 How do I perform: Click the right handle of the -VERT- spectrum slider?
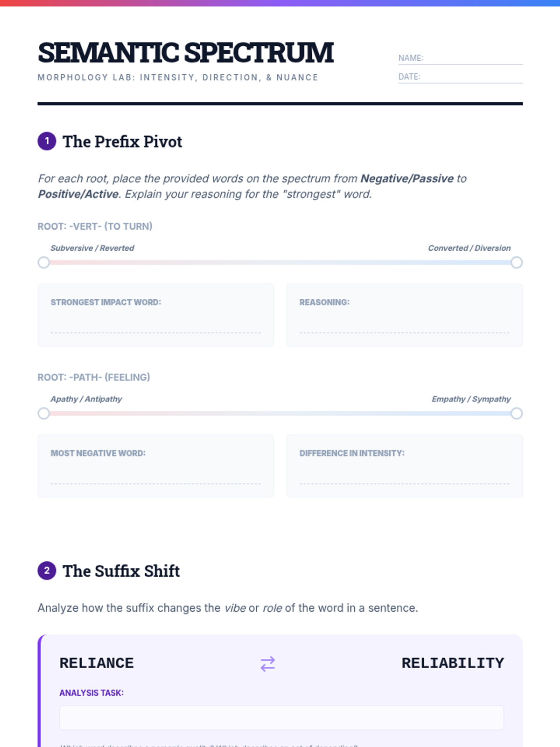click(516, 262)
